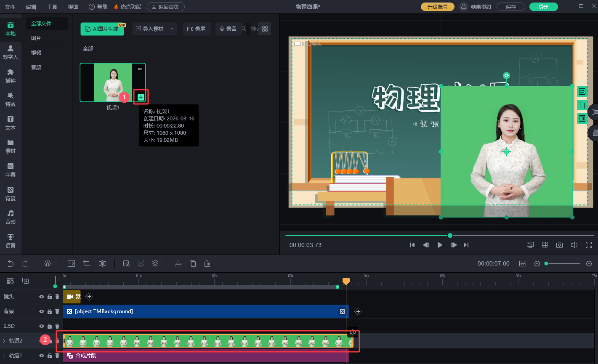Add 视频1 to timeline with plus icon
Screen dimensions: 598x364
coord(141,97)
